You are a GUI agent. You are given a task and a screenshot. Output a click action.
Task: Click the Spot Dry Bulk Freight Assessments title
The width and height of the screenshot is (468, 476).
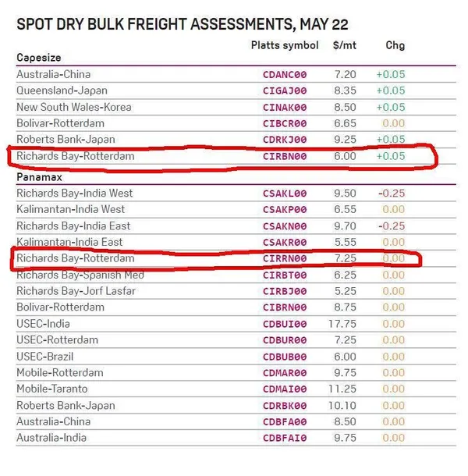(x=183, y=24)
